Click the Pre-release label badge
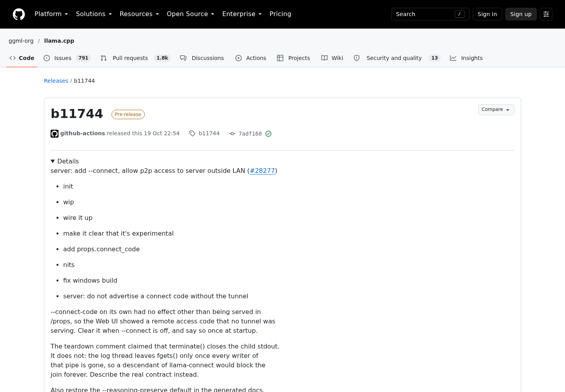Viewport: 565px width, 392px height. tap(128, 114)
